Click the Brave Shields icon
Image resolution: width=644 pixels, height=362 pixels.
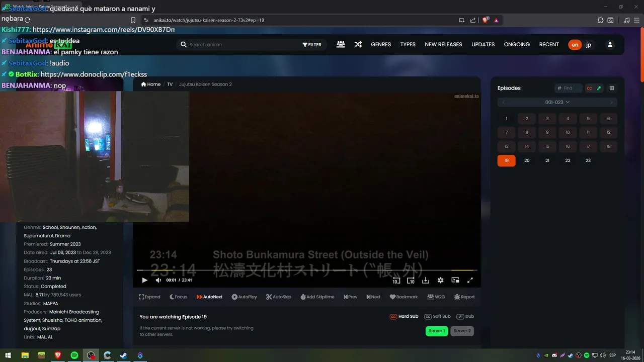(486, 20)
